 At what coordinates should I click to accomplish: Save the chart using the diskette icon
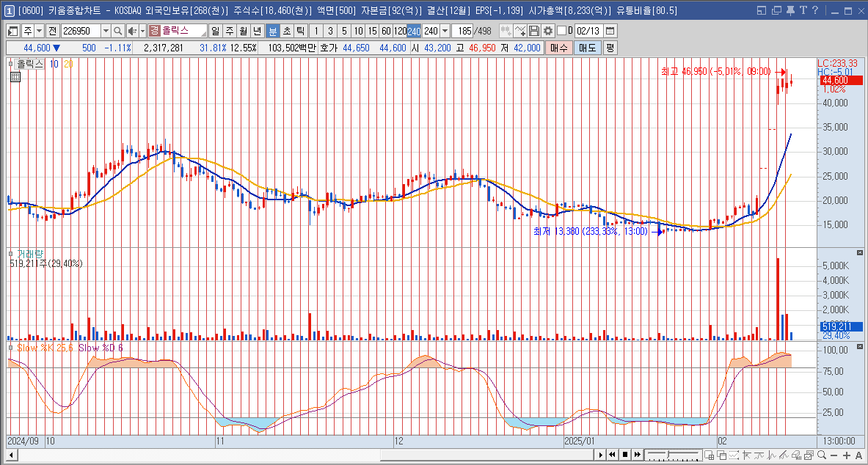coord(533,31)
